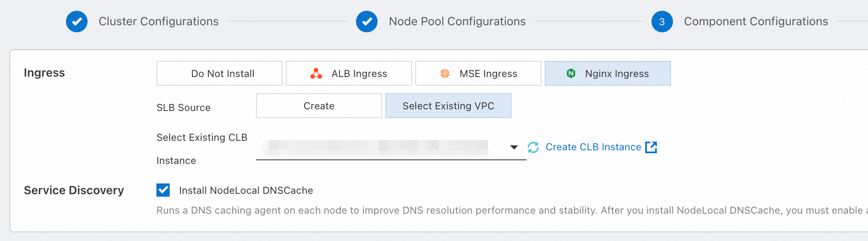This screenshot has height=241, width=868.
Task: Click the Cluster Configurations checkmark step icon
Action: [77, 22]
